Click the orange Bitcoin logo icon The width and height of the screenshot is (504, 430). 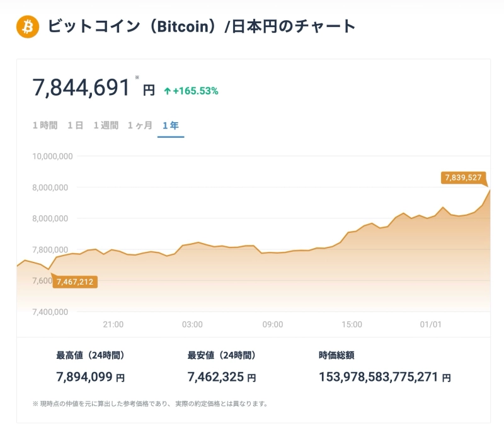[x=28, y=26]
